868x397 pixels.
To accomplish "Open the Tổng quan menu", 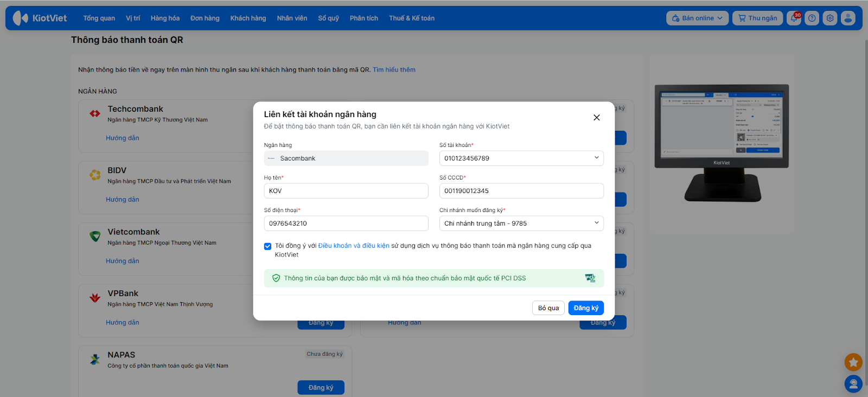I will click(99, 18).
